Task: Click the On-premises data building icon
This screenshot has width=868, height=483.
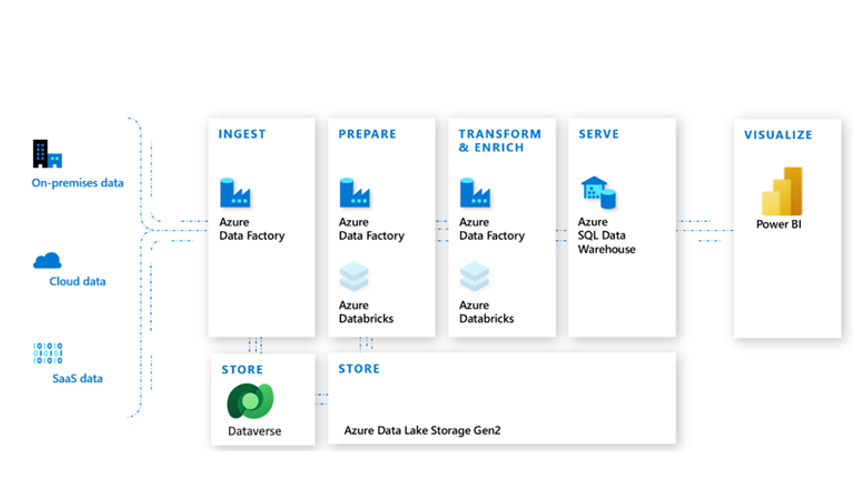Action: [x=47, y=154]
